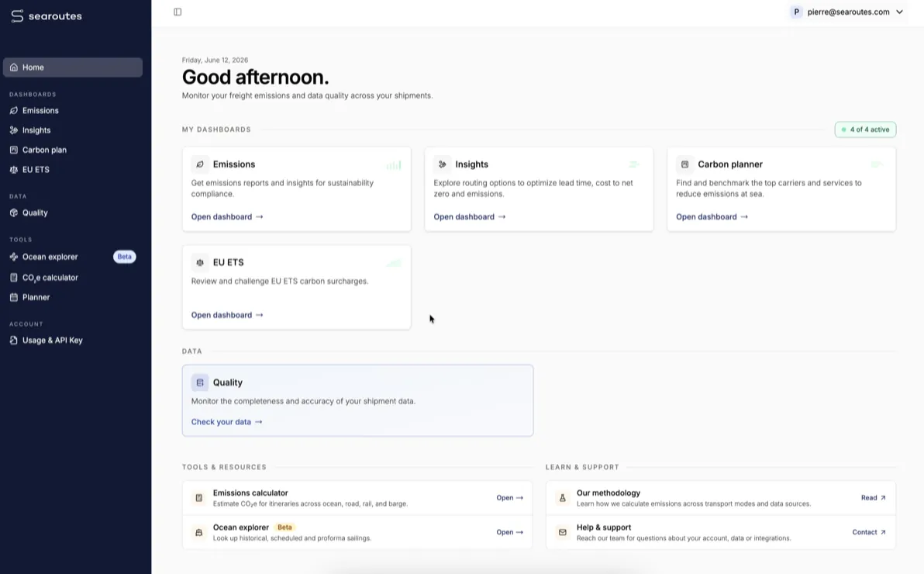Screen dimensions: 924x574
Task: Click the EU ETS scales icon in the sidebar
Action: click(13, 169)
